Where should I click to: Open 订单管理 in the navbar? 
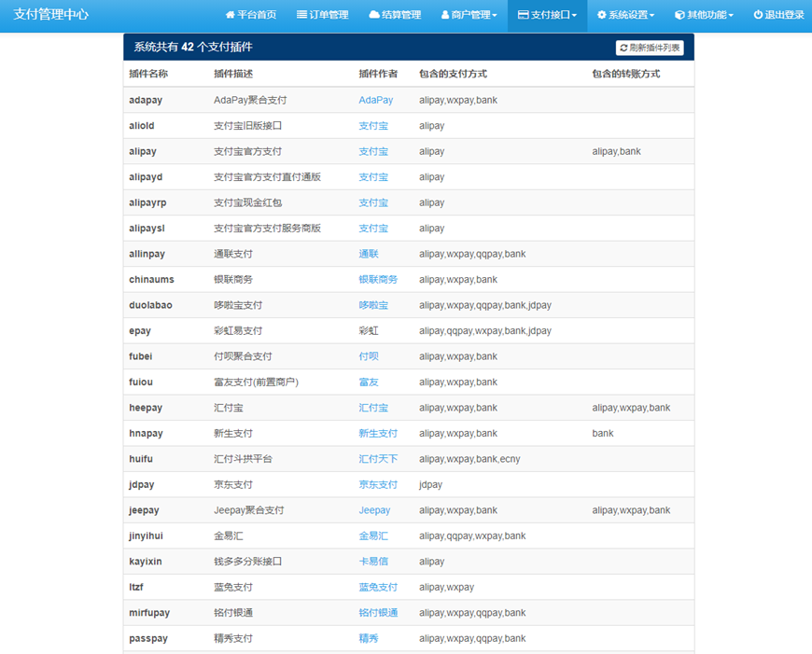pos(322,15)
